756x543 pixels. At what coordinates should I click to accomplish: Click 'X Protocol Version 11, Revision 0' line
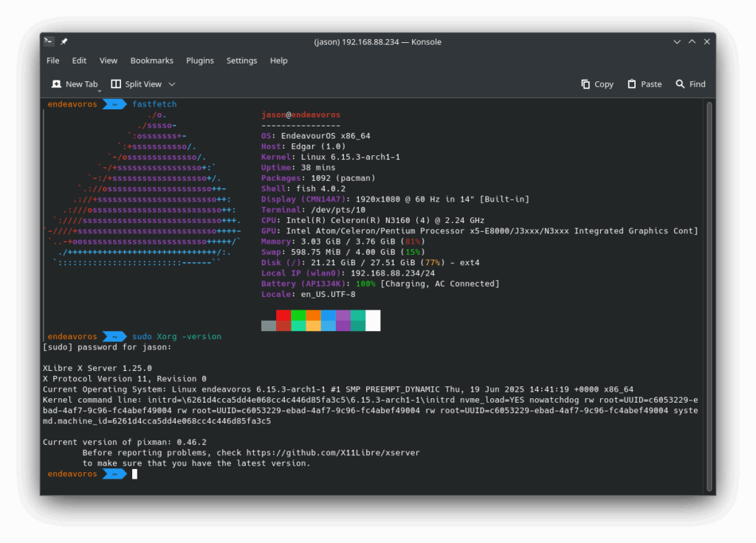click(124, 379)
